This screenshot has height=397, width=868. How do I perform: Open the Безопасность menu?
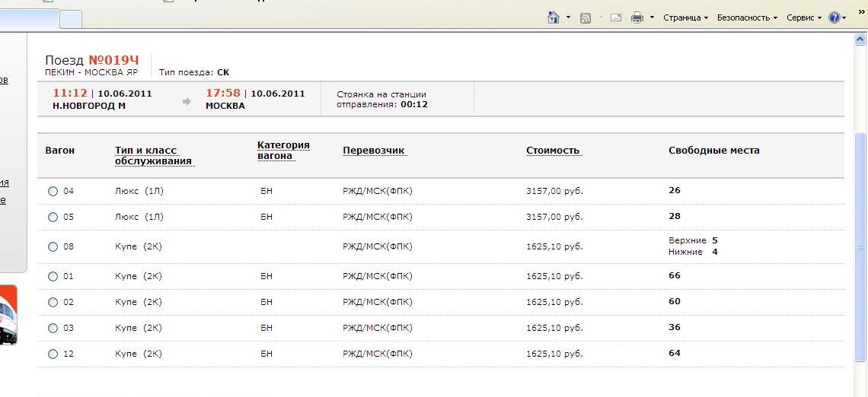[x=746, y=17]
